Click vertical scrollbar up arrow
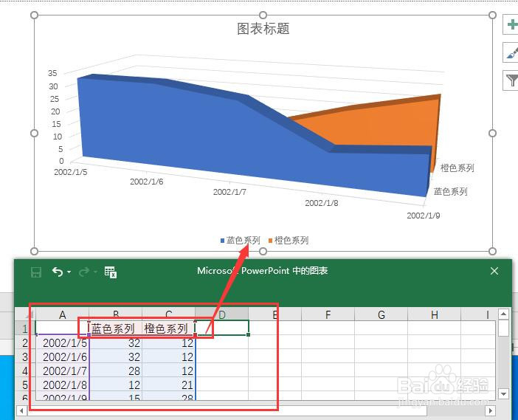The width and height of the screenshot is (518, 420). 503,314
